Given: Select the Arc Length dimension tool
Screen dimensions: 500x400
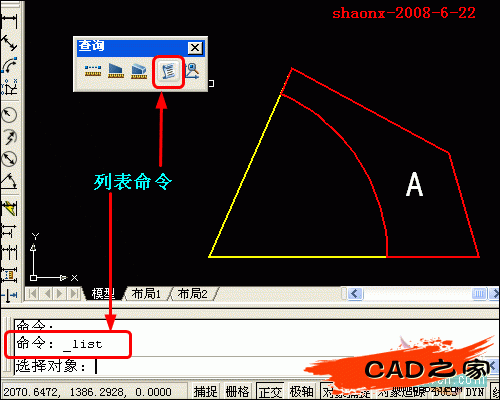Looking at the screenshot, I should [x=9, y=65].
